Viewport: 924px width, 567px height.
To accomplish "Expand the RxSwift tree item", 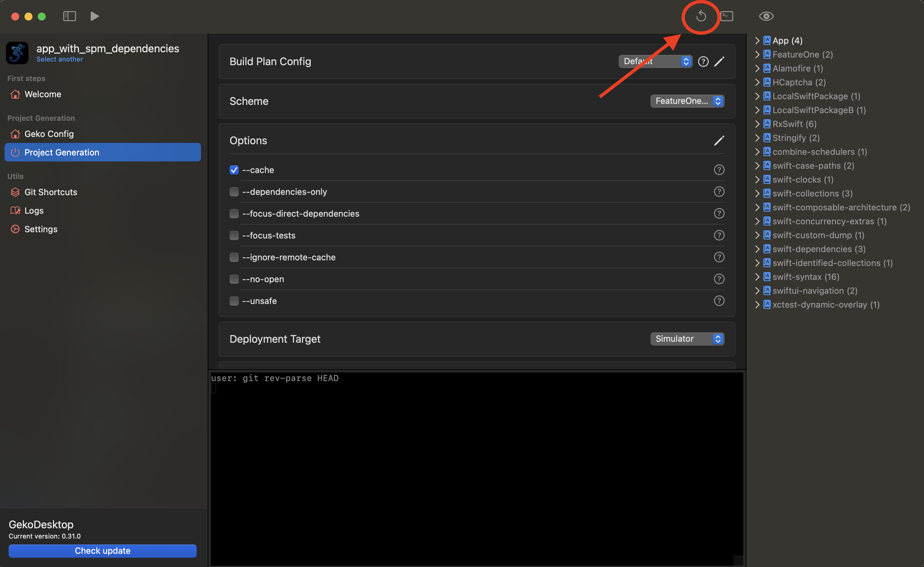I will pyautogui.click(x=757, y=124).
